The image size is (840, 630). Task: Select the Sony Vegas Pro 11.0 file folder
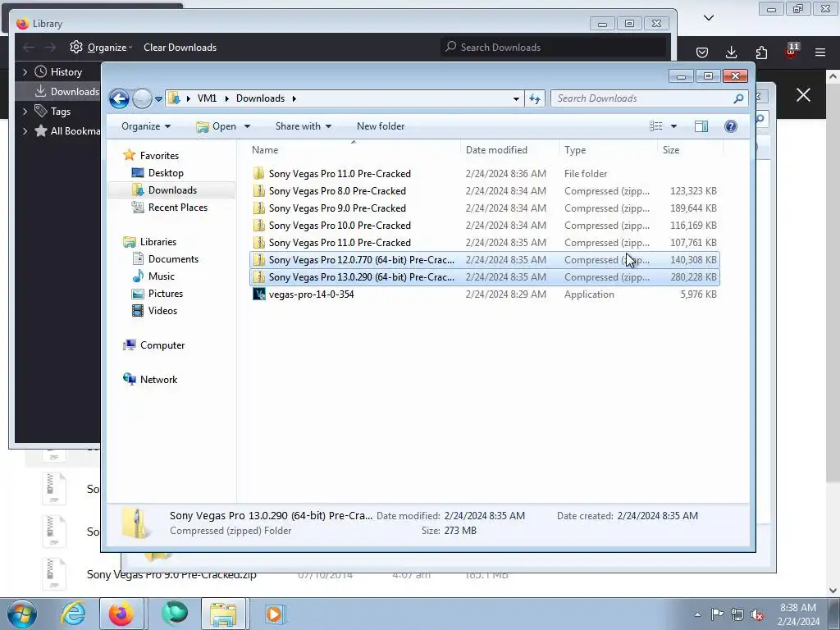485,174
